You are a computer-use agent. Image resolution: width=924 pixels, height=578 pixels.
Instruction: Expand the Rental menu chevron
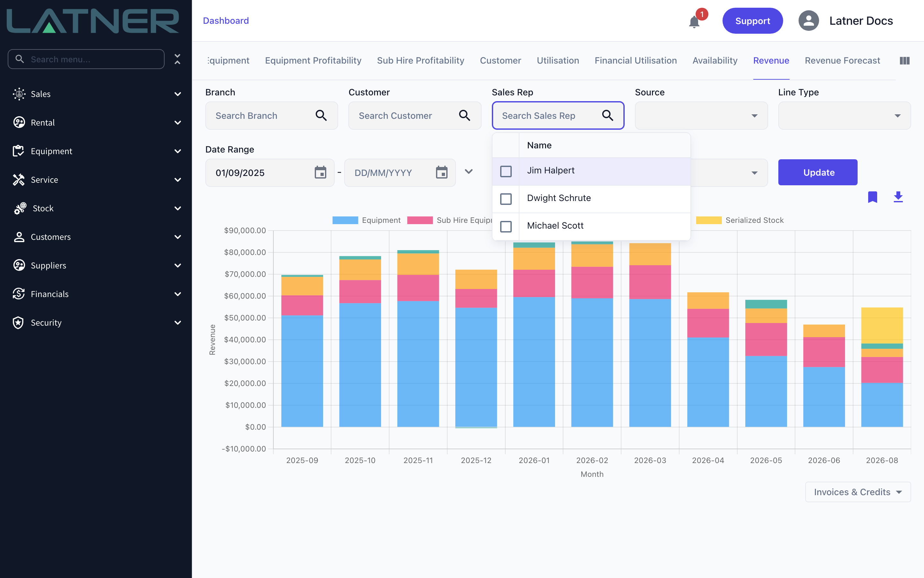[177, 122]
